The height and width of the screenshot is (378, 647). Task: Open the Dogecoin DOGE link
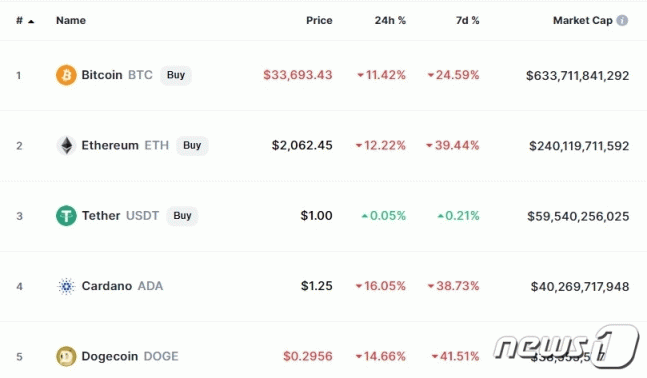point(130,357)
